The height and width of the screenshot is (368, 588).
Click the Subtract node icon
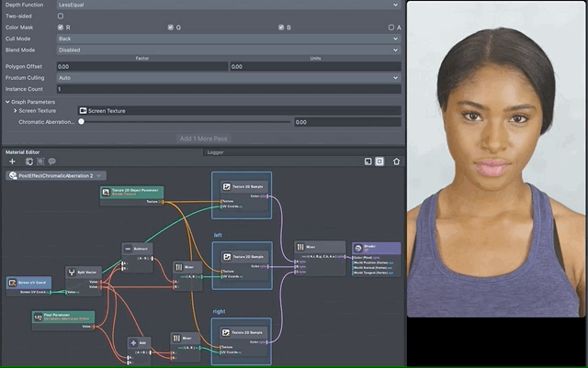(x=129, y=248)
